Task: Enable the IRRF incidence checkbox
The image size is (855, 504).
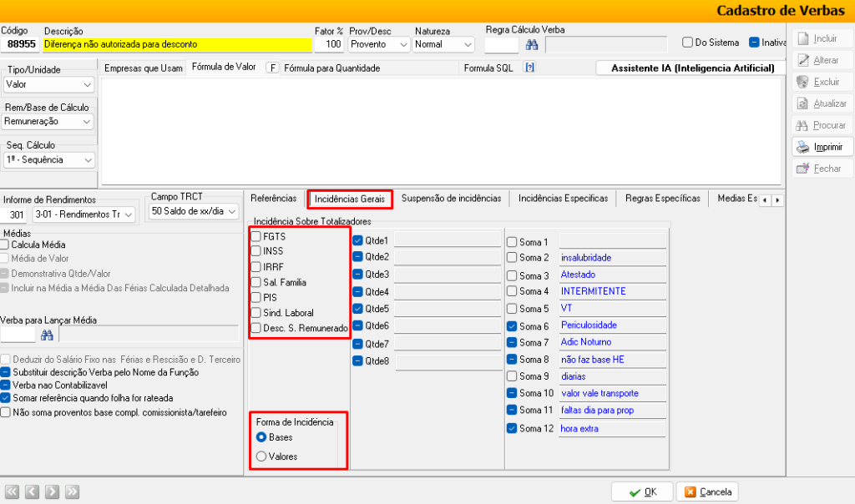Action: coord(255,267)
